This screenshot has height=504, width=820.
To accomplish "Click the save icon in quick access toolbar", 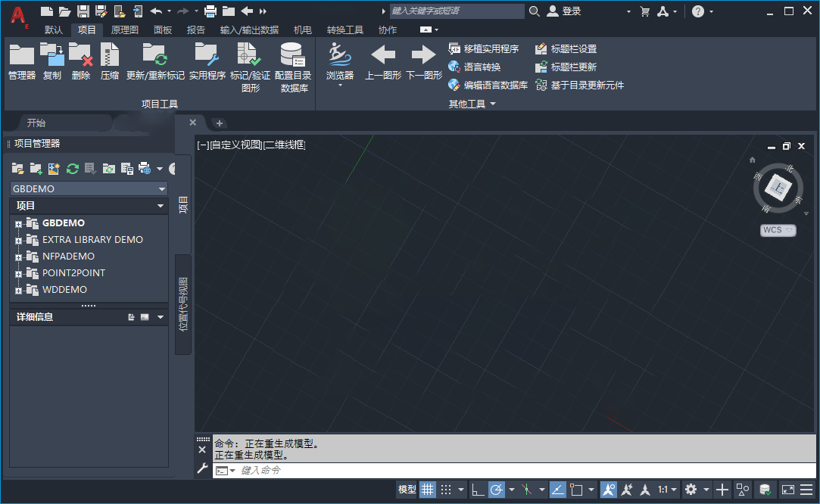I will [83, 11].
